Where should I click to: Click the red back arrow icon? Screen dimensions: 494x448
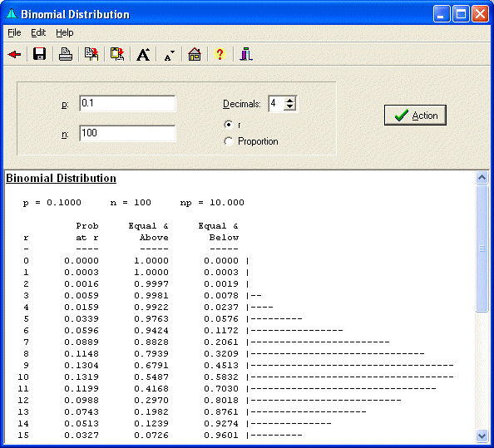[14, 55]
